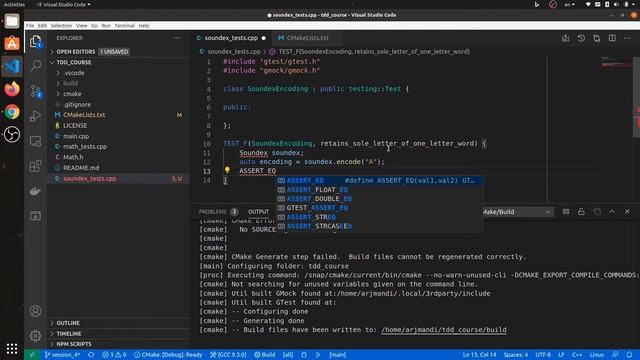This screenshot has width=640, height=360.
Task: Open Firefox from the Ubuntu dock
Action: pos(12,89)
